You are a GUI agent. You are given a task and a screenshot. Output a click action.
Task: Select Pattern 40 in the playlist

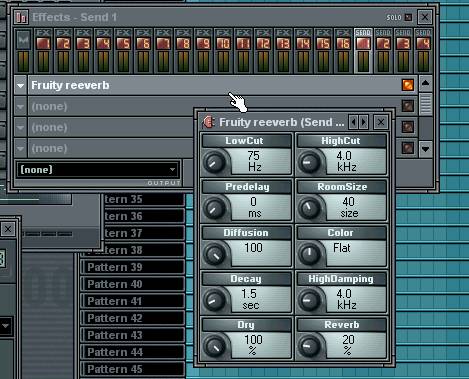[133, 284]
